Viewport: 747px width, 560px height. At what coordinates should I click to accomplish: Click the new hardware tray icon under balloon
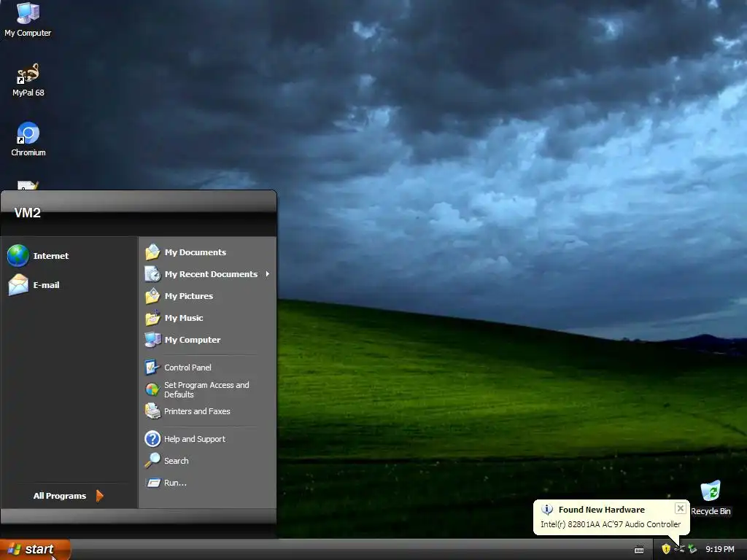pyautogui.click(x=679, y=549)
